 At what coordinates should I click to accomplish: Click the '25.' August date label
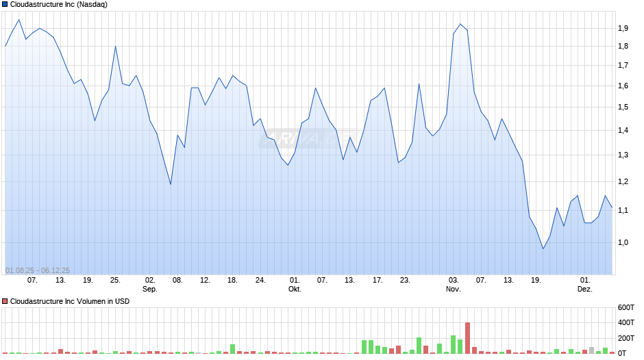[x=115, y=281]
